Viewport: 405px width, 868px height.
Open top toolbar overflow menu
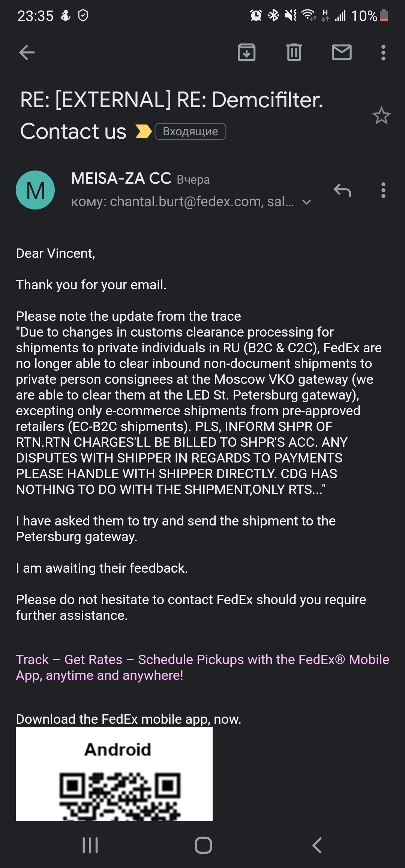tap(383, 52)
